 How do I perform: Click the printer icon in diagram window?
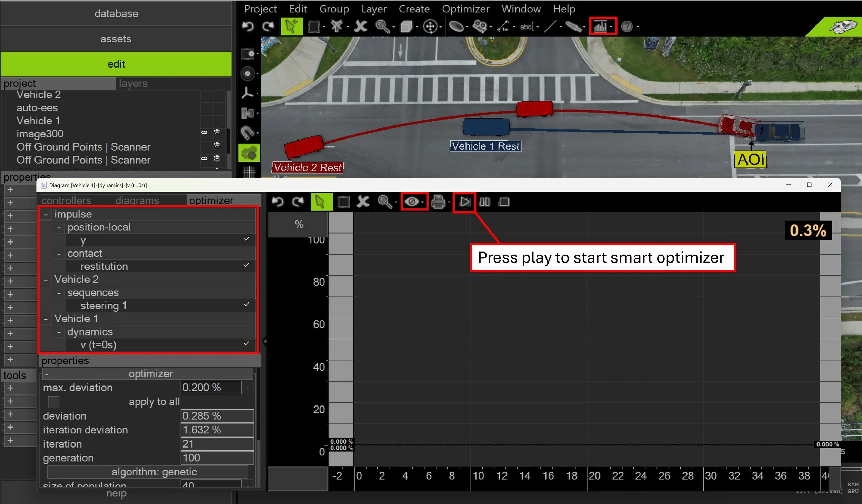click(x=438, y=202)
